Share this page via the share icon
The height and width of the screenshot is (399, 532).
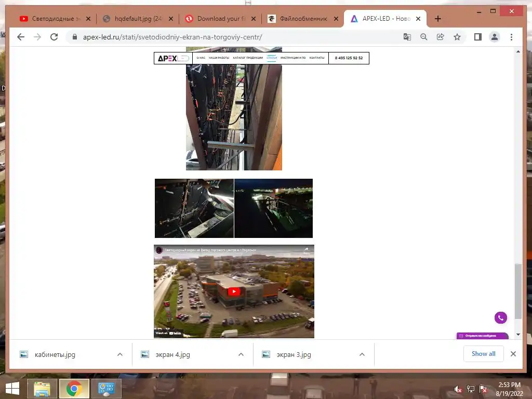tap(441, 37)
